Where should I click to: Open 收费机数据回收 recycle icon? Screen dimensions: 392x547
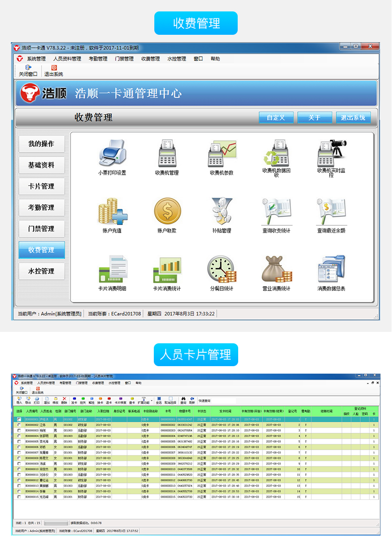(276, 153)
